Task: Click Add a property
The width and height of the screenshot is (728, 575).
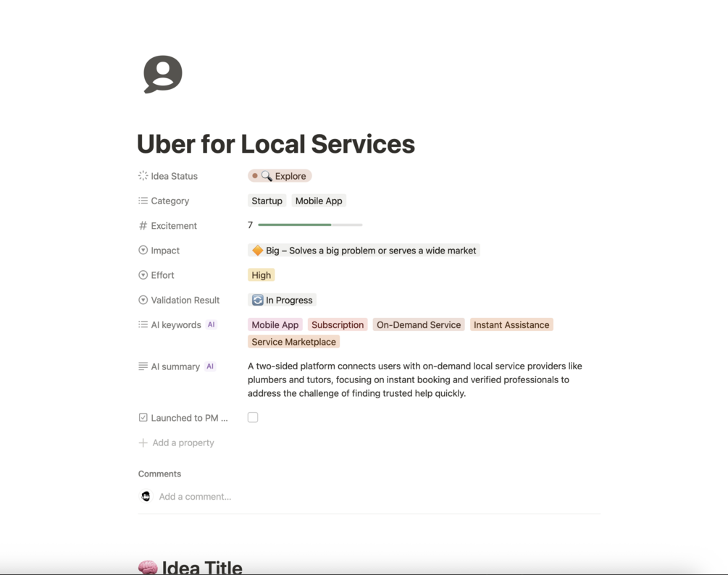Action: coord(177,442)
